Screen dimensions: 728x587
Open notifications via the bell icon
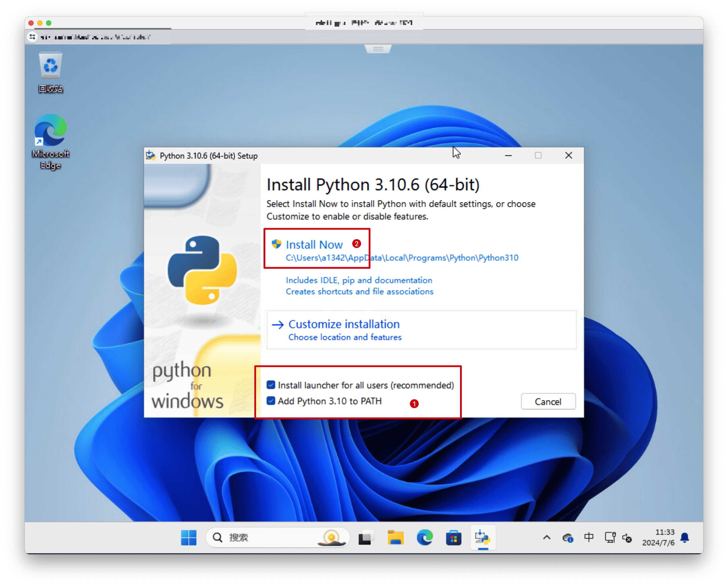click(x=684, y=537)
